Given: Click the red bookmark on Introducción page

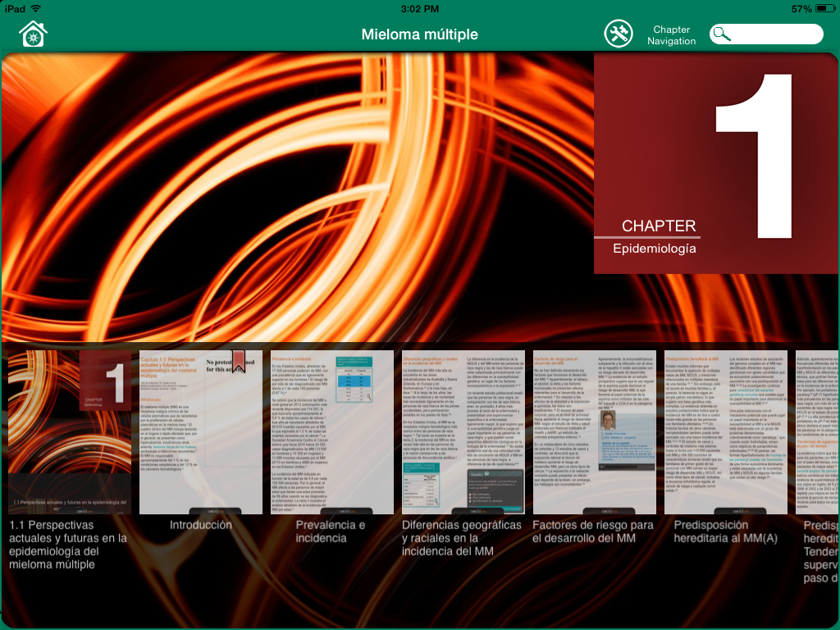Looking at the screenshot, I should pyautogui.click(x=239, y=361).
